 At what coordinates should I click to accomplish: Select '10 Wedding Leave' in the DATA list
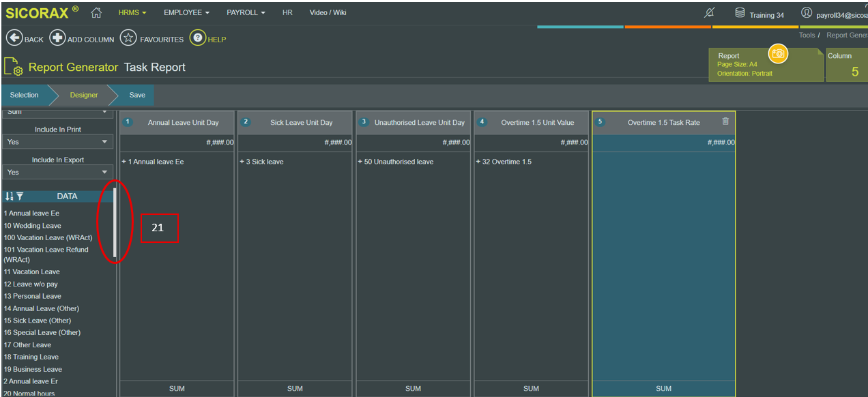(33, 226)
